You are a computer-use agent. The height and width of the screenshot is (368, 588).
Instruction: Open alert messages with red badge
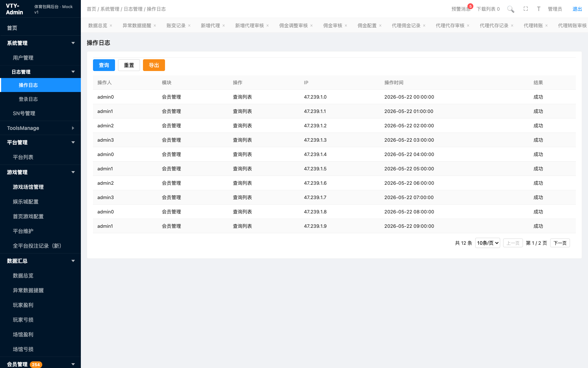point(461,9)
